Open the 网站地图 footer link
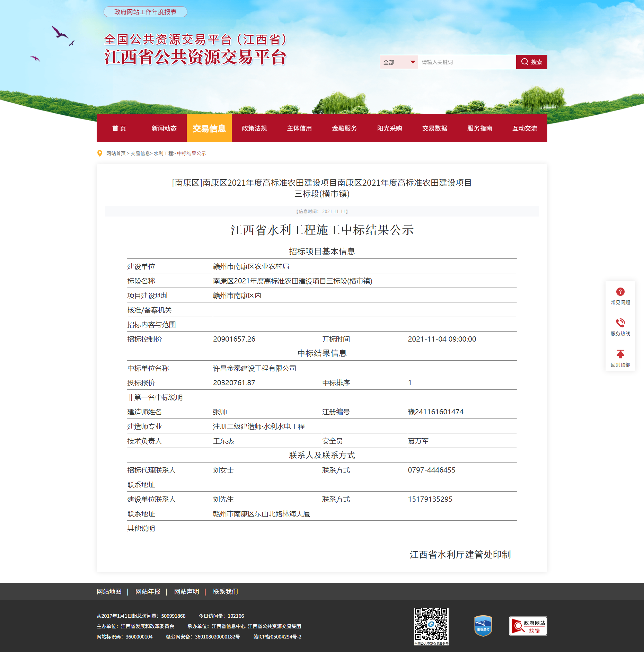The width and height of the screenshot is (644, 652). (109, 591)
